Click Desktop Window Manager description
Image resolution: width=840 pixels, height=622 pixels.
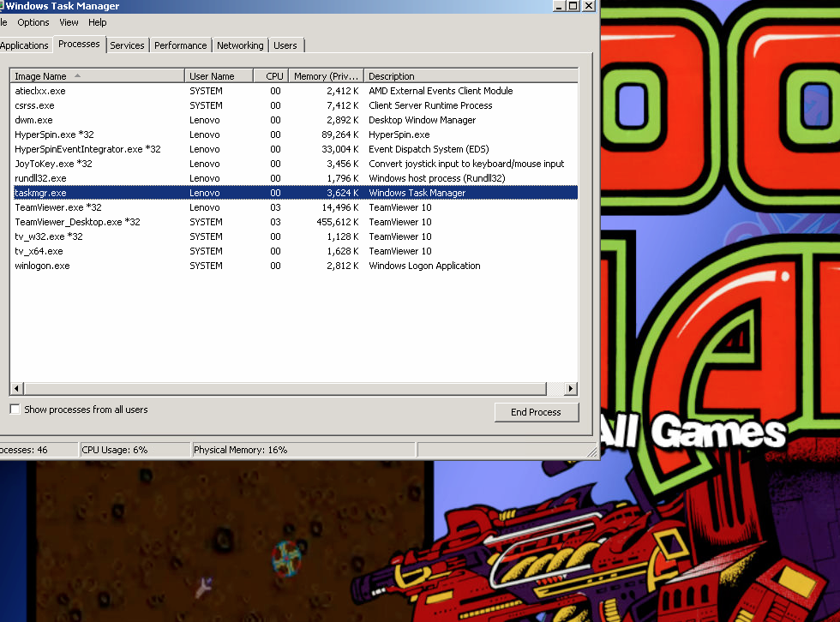422,120
